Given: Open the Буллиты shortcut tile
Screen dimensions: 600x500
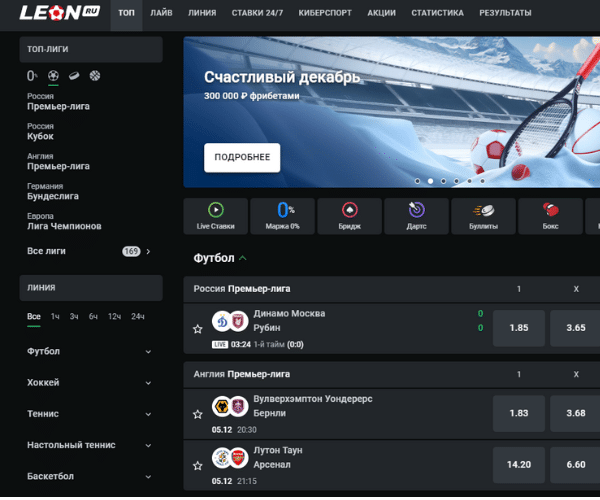Looking at the screenshot, I should coord(483,216).
